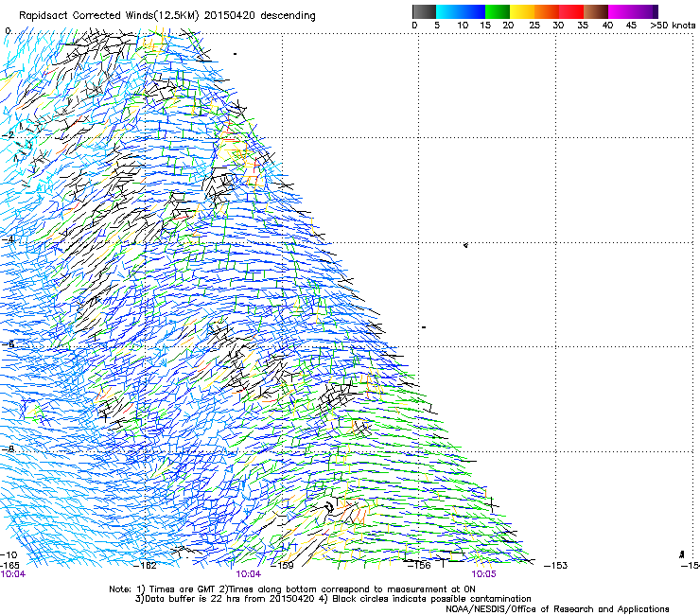Click the purple '10:04' time label beside -159

[x=248, y=574]
